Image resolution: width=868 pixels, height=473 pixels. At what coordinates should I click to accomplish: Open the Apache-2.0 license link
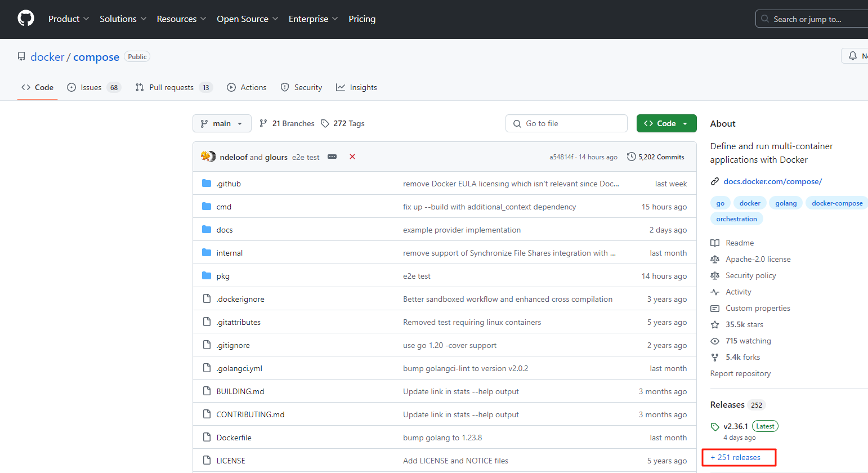pos(758,259)
